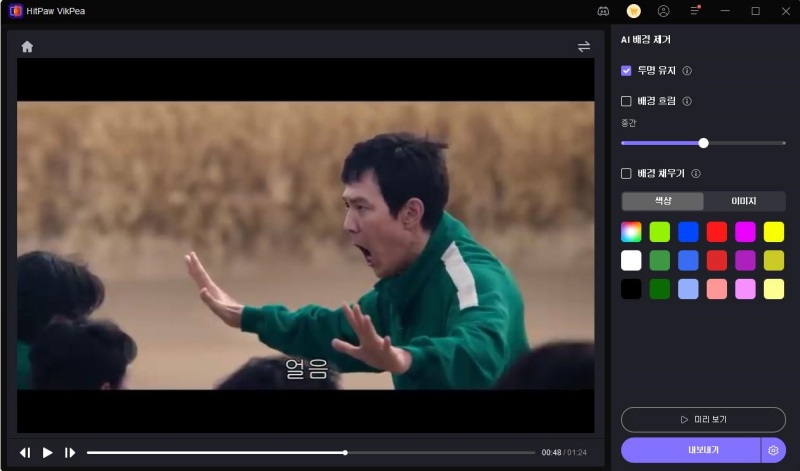Click the blur intensity slider handle
Image resolution: width=800 pixels, height=471 pixels.
pyautogui.click(x=704, y=143)
